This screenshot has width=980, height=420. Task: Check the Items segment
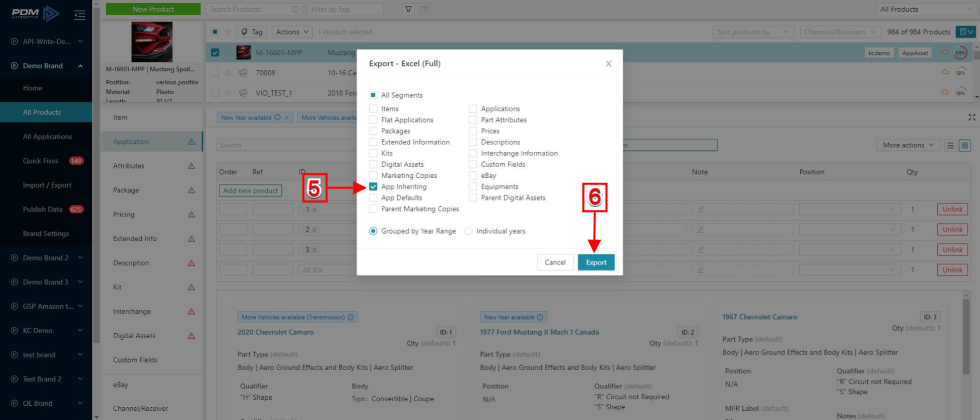373,109
